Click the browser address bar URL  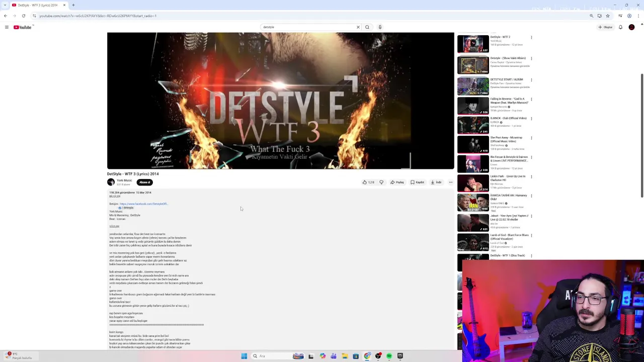coord(98,16)
